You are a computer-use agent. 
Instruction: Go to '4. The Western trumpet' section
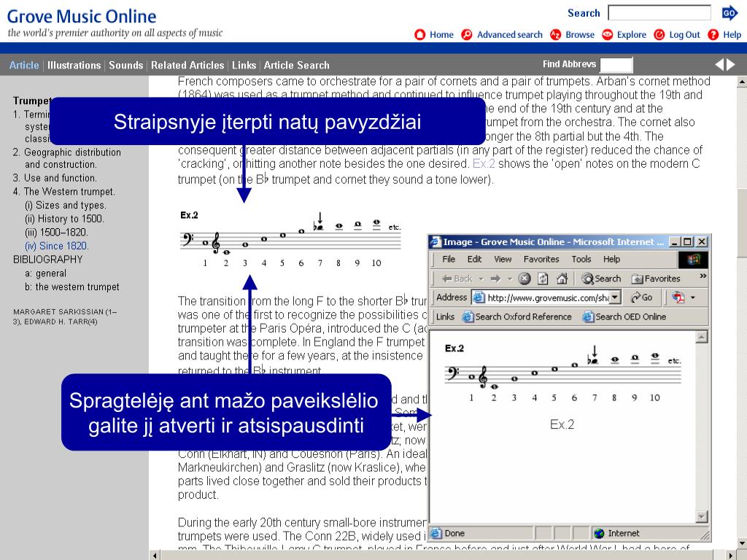pyautogui.click(x=64, y=192)
